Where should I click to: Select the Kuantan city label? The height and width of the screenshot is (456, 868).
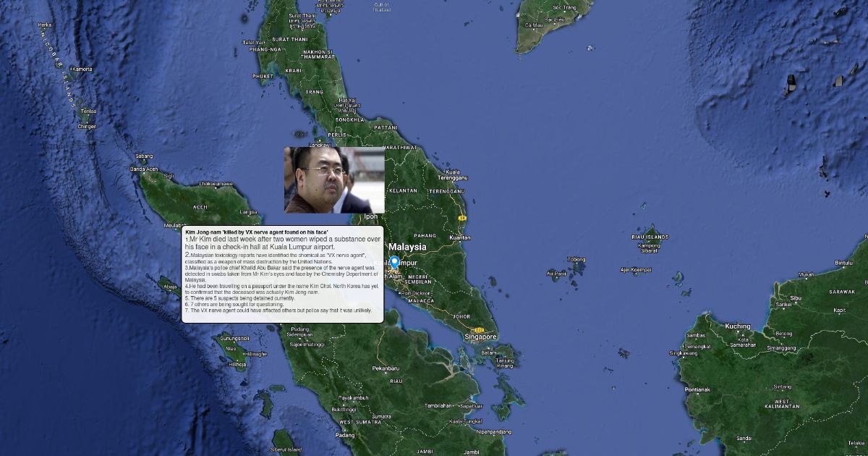[x=460, y=237]
